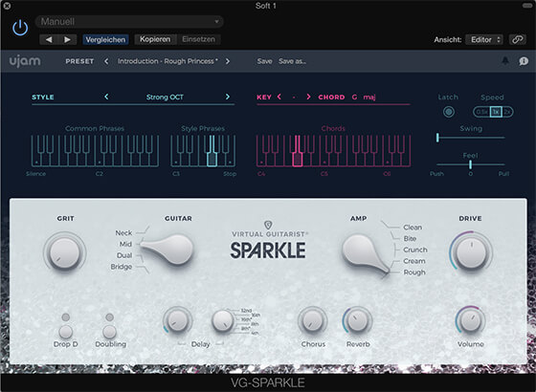Open the Manuell preset dropdown
This screenshot has width=536, height=392.
click(129, 21)
